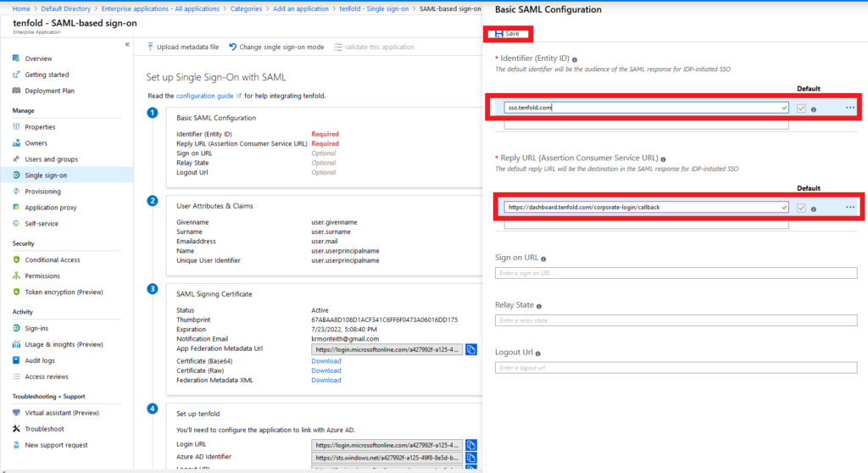The width and height of the screenshot is (868, 473).
Task: Open Conditional Access under Security
Action: click(x=52, y=259)
